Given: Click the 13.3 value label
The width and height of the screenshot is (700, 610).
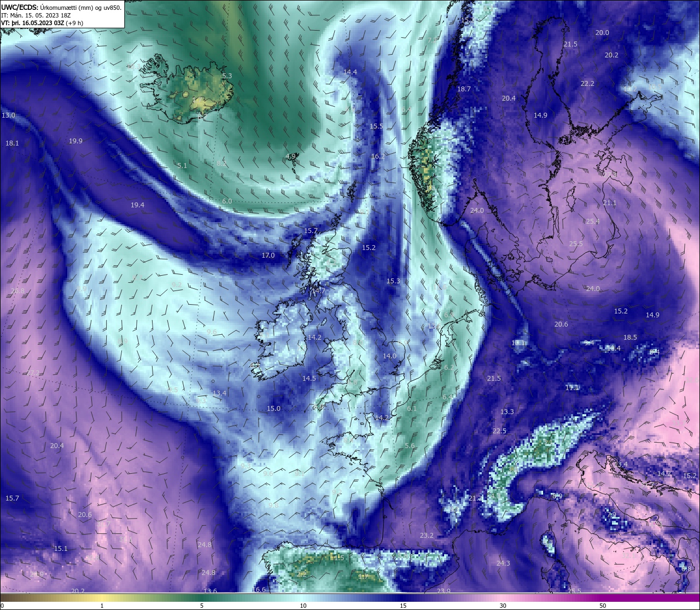Looking at the screenshot, I should coord(507,411).
